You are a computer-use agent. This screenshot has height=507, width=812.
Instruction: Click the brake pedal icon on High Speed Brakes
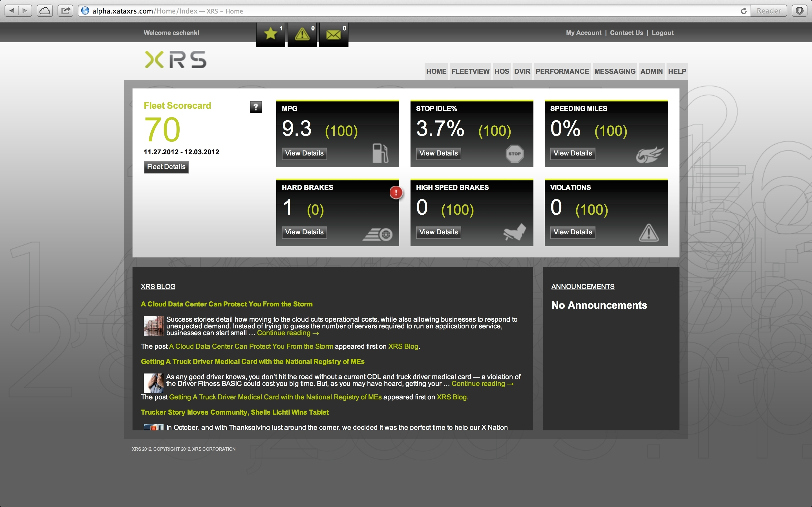(x=514, y=232)
